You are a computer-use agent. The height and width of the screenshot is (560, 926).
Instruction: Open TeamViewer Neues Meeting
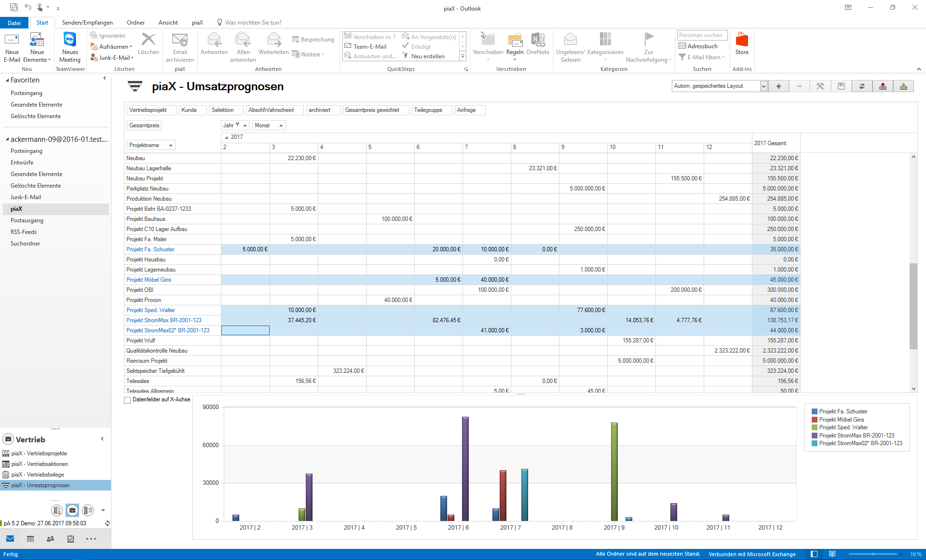tap(70, 47)
